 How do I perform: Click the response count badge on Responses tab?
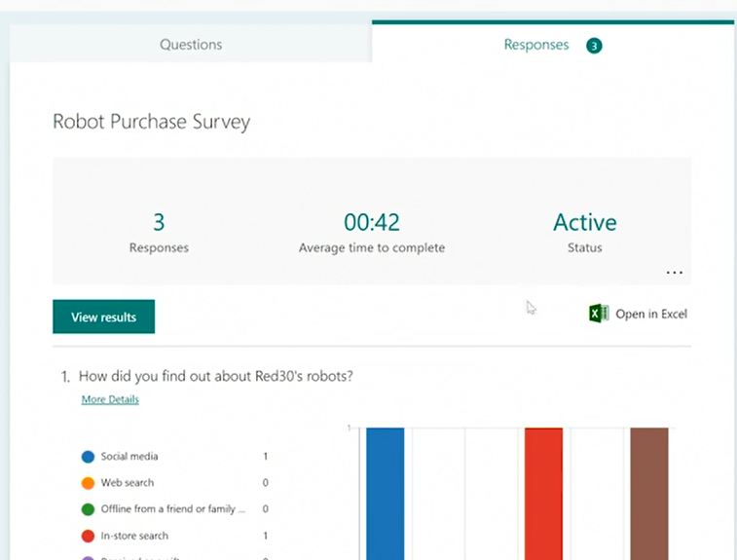point(594,46)
